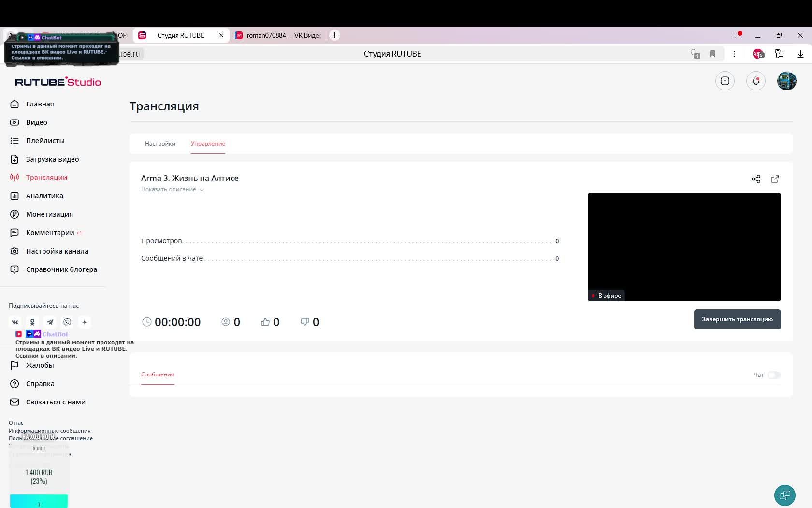The height and width of the screenshot is (508, 812).
Task: Open notifications bell
Action: click(x=756, y=81)
